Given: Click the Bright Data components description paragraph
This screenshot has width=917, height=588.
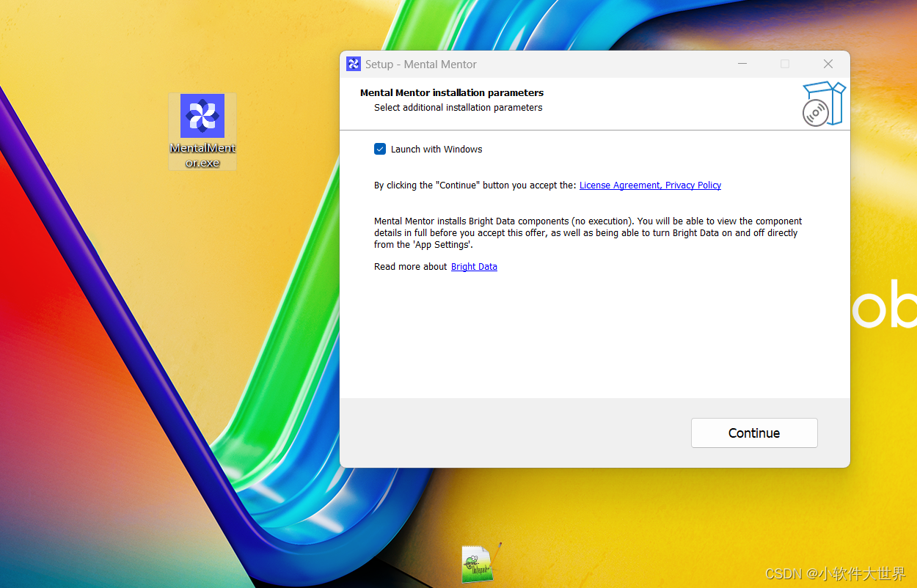Looking at the screenshot, I should (x=588, y=233).
